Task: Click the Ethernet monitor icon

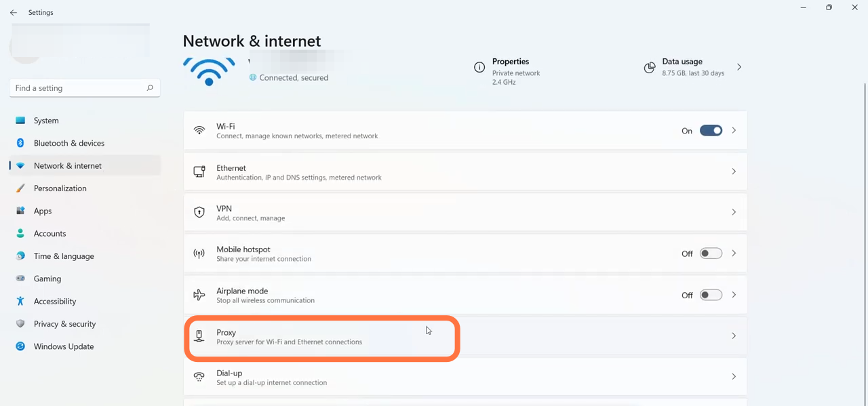Action: click(x=199, y=171)
